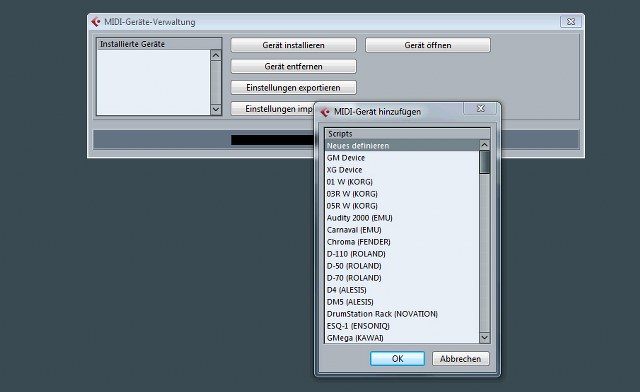Select D-110 (ROLAND) entry

[402, 254]
